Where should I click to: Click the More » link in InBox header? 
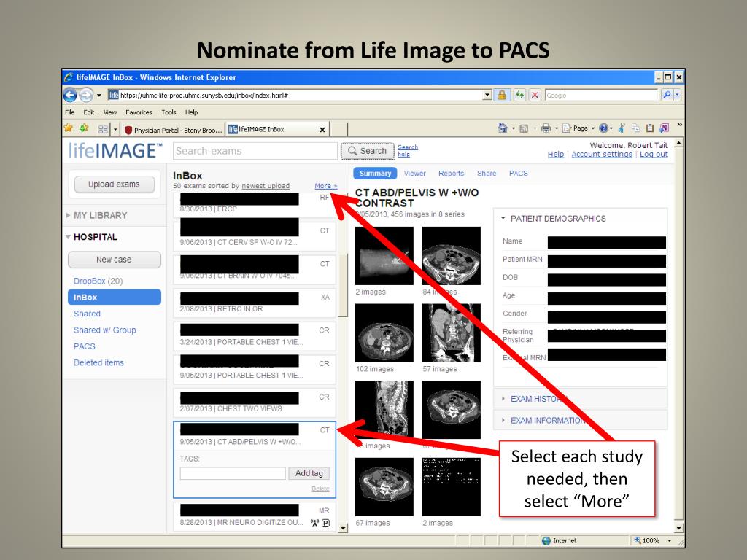(326, 186)
